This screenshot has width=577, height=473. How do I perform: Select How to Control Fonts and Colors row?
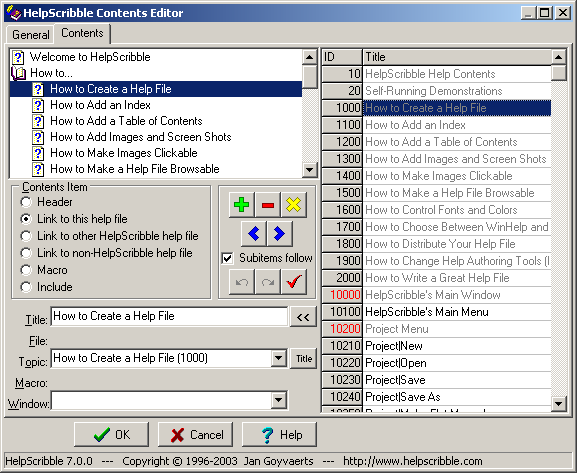tap(457, 210)
